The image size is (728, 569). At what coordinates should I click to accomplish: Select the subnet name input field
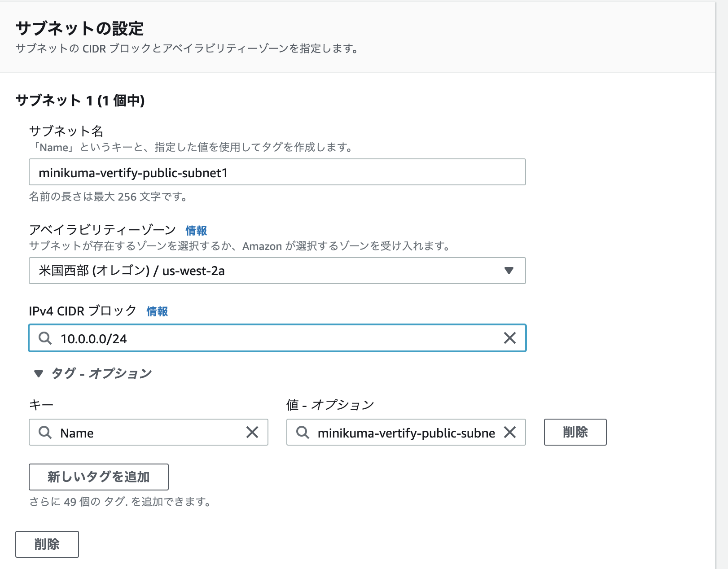277,172
